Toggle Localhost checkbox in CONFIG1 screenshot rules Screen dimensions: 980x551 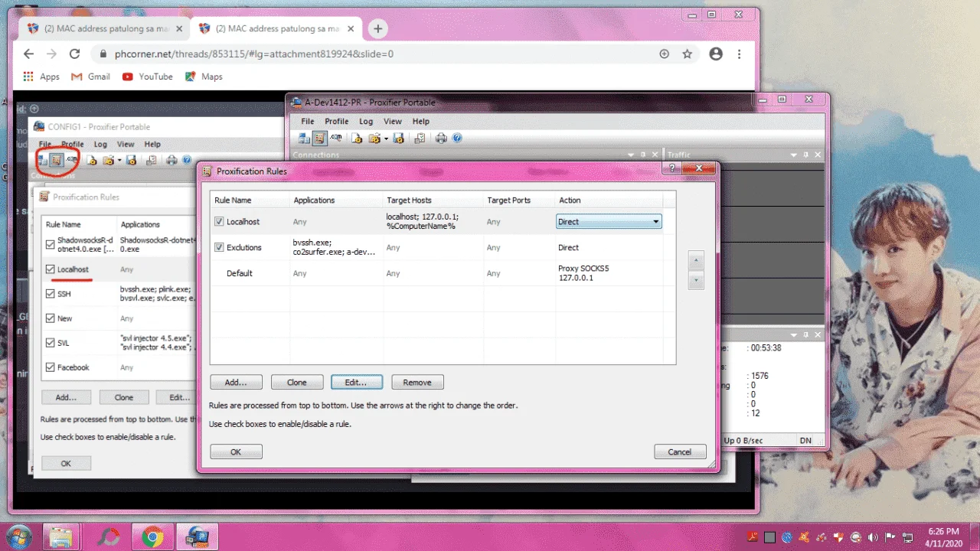tap(51, 269)
